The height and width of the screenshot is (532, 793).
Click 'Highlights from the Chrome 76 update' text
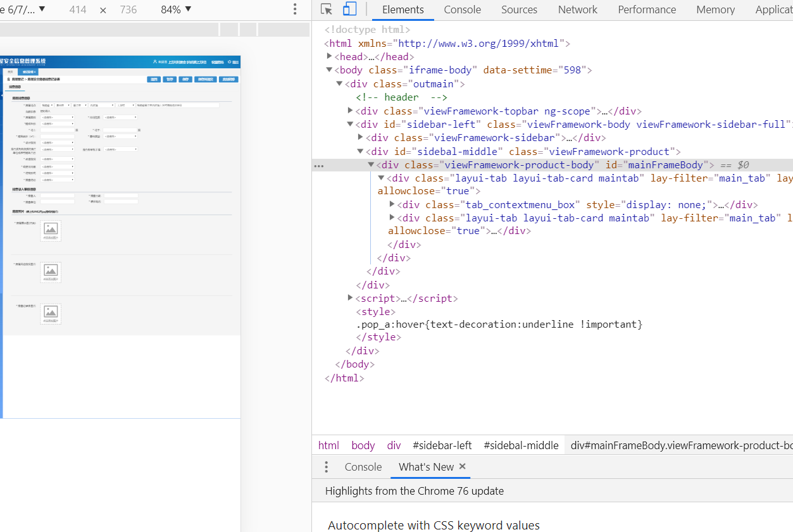tap(415, 491)
